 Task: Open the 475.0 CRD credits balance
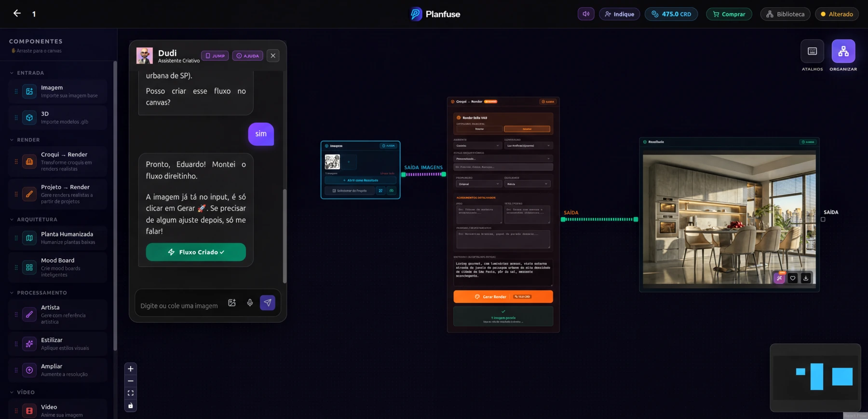click(671, 14)
